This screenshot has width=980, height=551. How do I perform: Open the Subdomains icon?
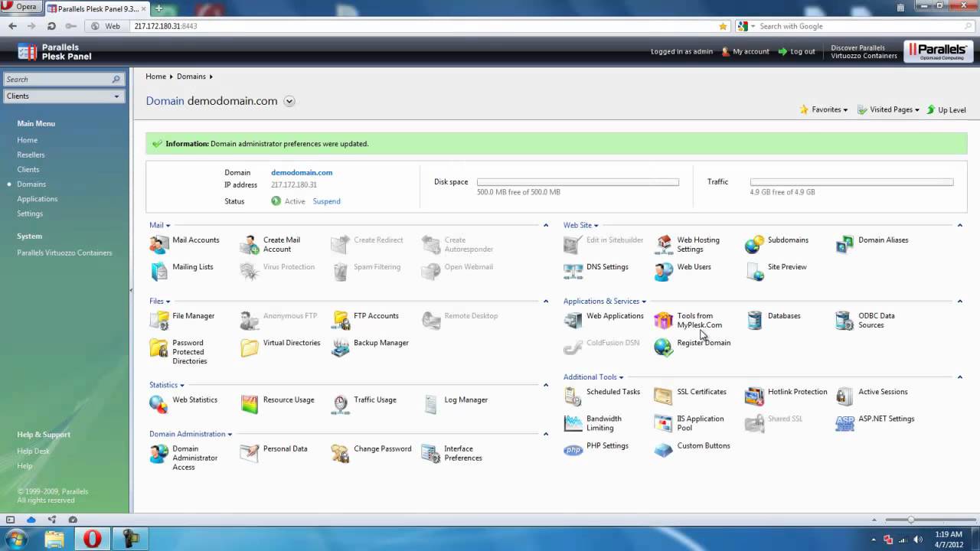(x=755, y=245)
